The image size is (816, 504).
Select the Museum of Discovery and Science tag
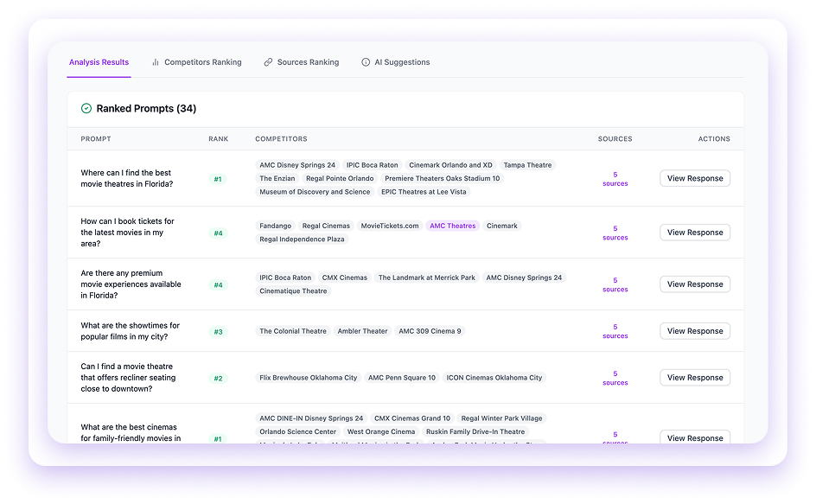(x=315, y=192)
